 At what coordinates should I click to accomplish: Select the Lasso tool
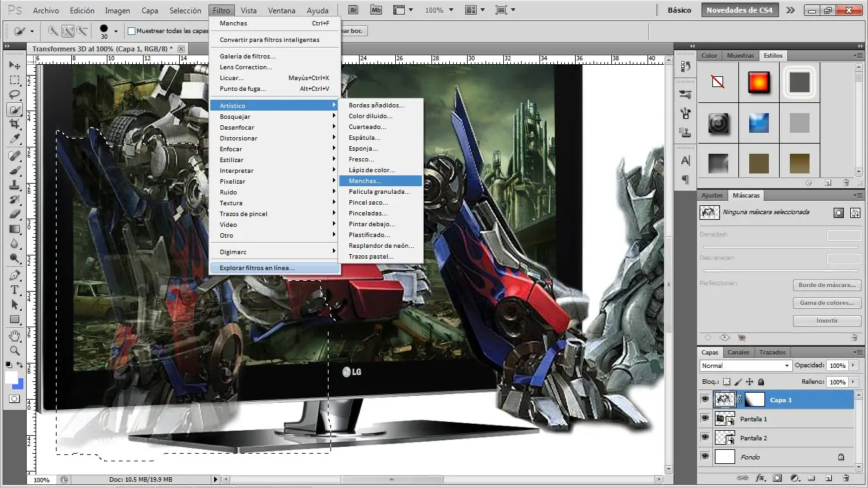pos(15,95)
